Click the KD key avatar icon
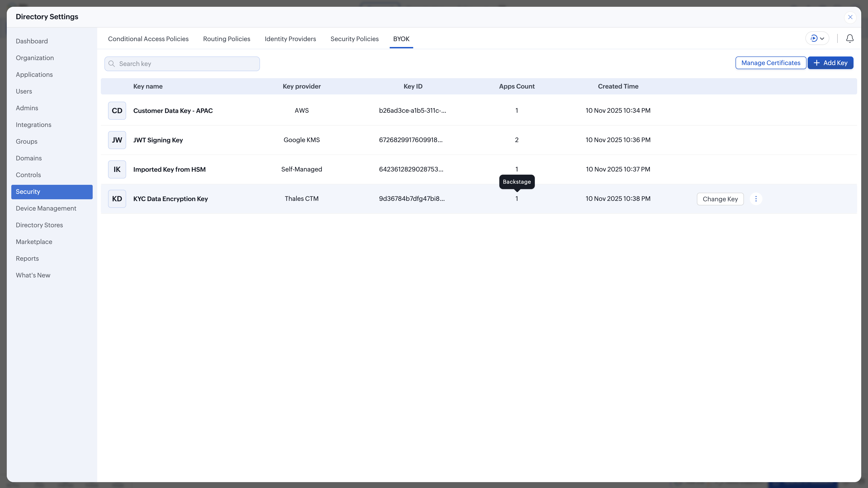This screenshot has width=868, height=488. pos(117,199)
